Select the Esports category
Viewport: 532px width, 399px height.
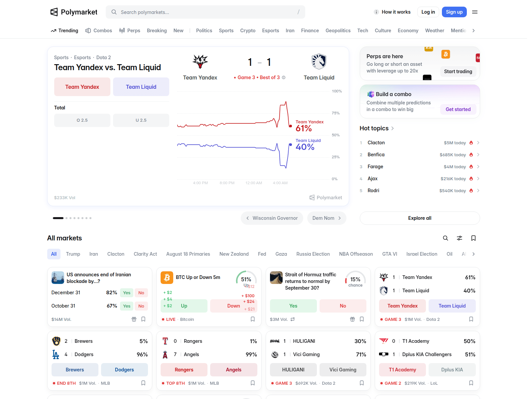[271, 31]
